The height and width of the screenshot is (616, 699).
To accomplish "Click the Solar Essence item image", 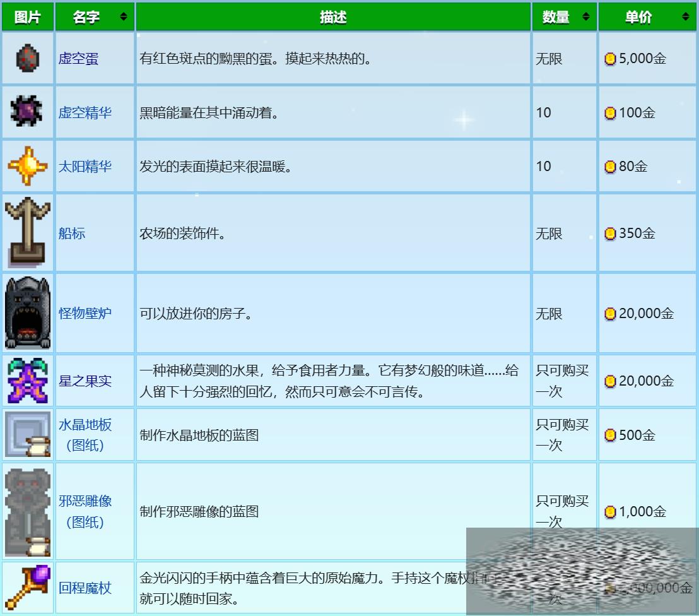I will [28, 166].
